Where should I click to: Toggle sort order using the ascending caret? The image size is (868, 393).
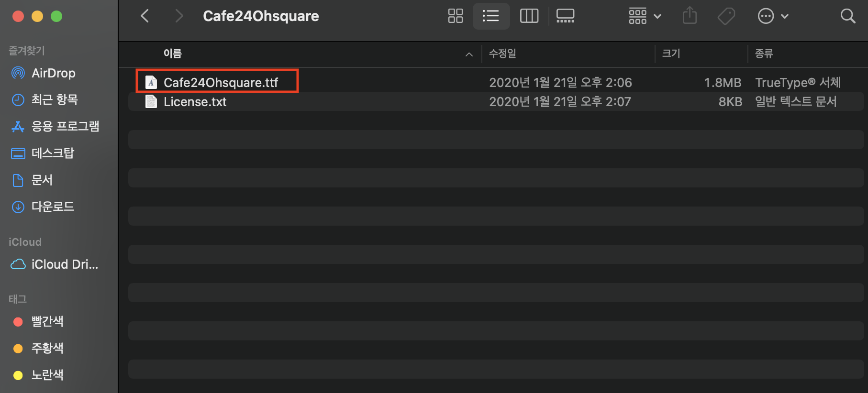click(469, 55)
